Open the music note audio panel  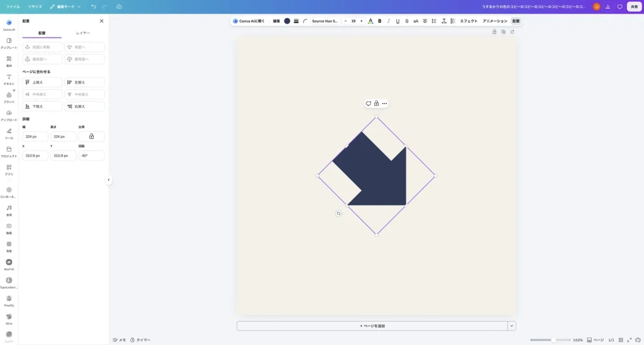pos(9,210)
